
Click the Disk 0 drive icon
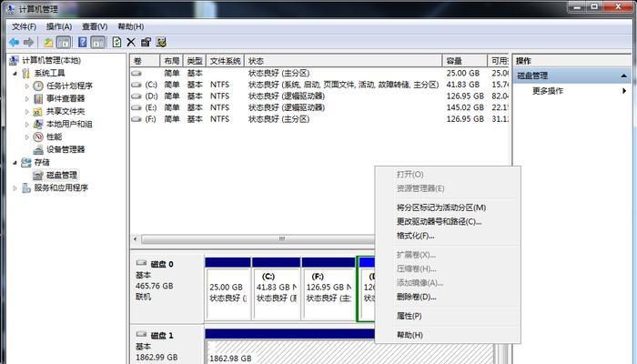[x=141, y=263]
